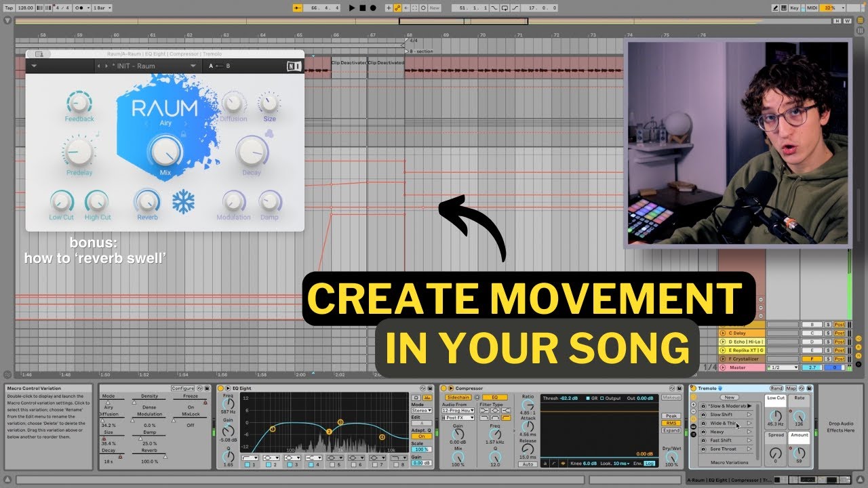The height and width of the screenshot is (488, 868).
Task: Click the previous preset arrow in Raum
Action: point(99,66)
